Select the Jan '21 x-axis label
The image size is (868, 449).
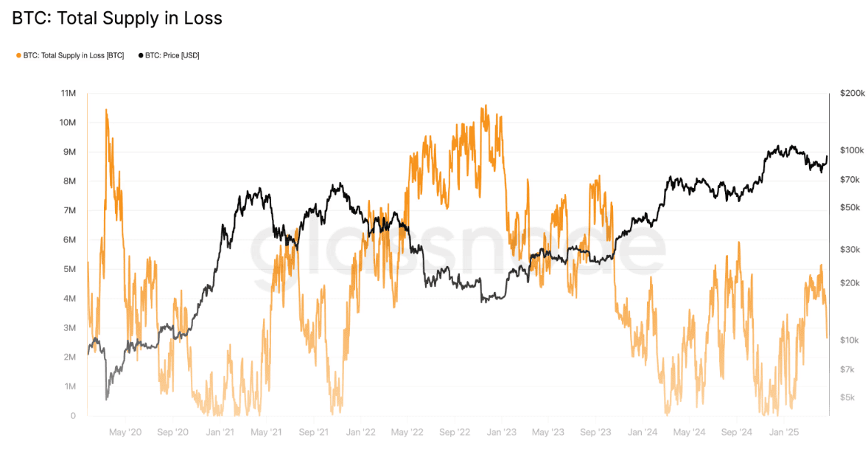click(x=220, y=432)
